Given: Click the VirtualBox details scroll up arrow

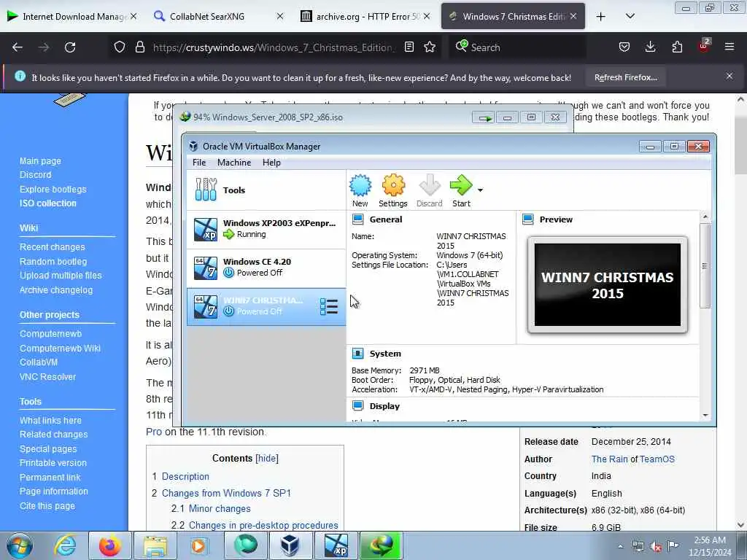Looking at the screenshot, I should pos(705,217).
